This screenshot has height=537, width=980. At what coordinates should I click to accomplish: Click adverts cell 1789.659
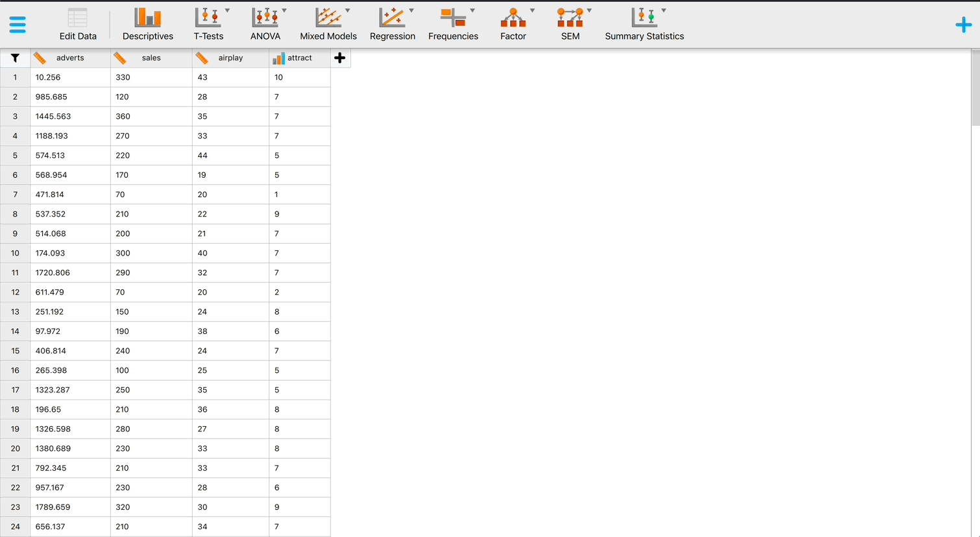click(x=70, y=507)
